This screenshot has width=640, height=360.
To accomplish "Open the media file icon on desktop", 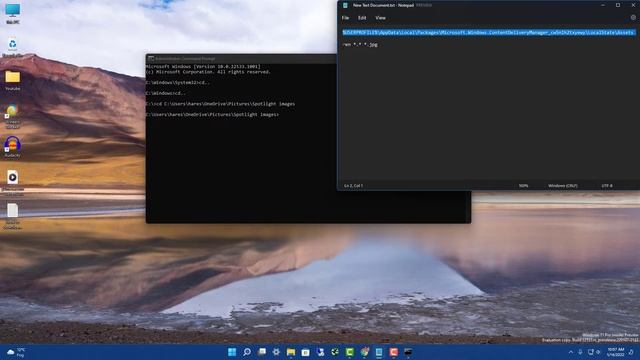I will click(13, 181).
